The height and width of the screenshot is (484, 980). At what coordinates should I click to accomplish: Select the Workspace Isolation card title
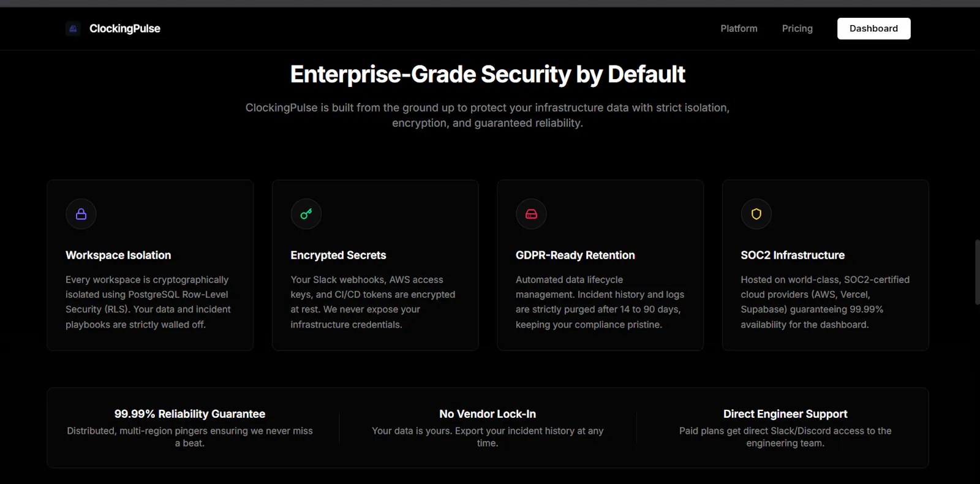[x=118, y=255]
